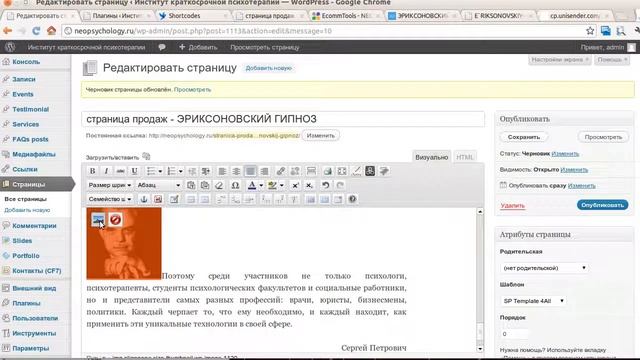Expand the numbered list style arrow
Screen dimensions: 640x360
point(180,171)
